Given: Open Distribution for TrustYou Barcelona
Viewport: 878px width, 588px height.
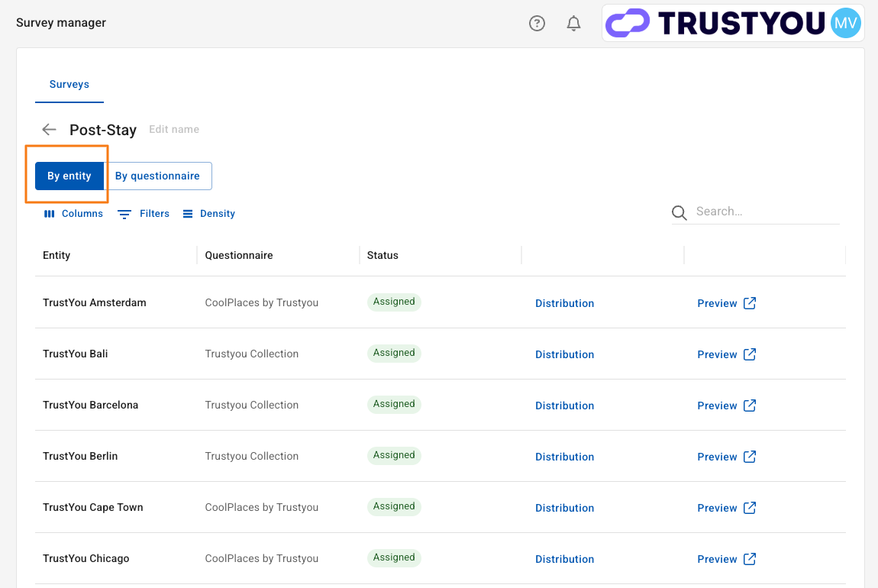Looking at the screenshot, I should (564, 405).
